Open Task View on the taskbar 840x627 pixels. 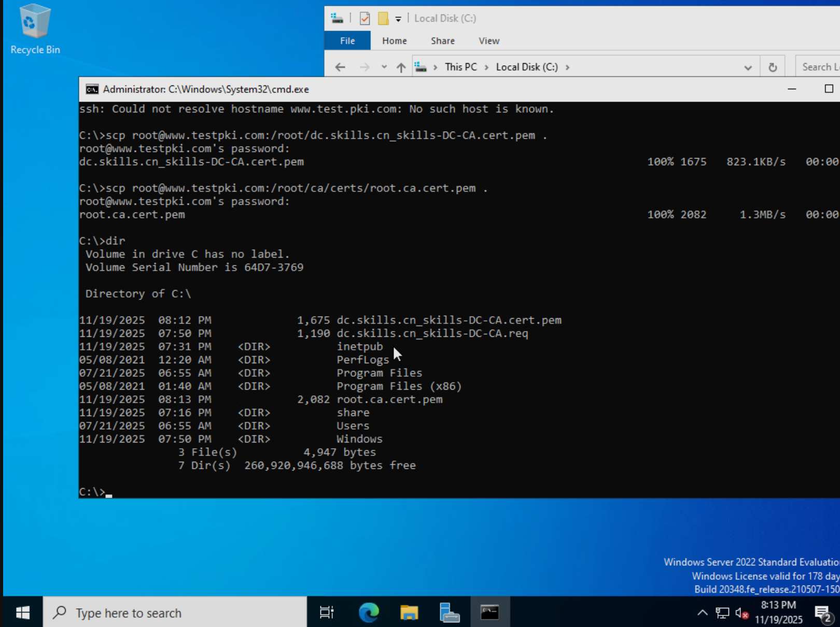(x=327, y=612)
